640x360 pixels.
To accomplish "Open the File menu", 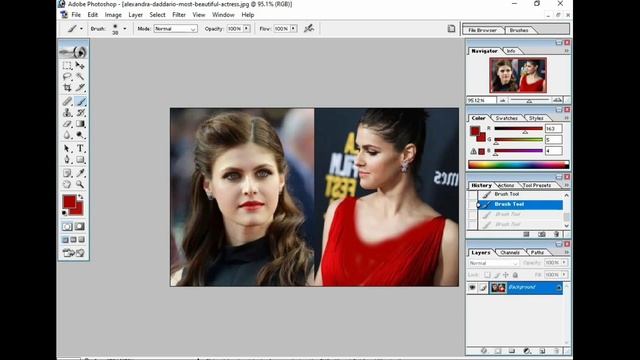I will tap(76, 15).
